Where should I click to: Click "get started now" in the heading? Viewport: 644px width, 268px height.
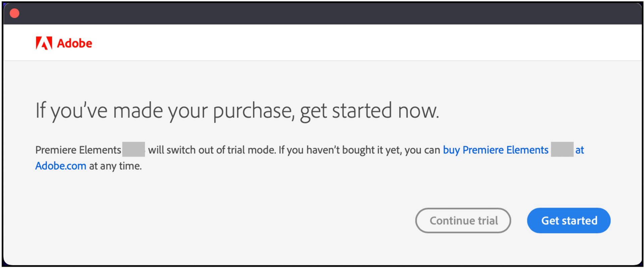(x=369, y=111)
